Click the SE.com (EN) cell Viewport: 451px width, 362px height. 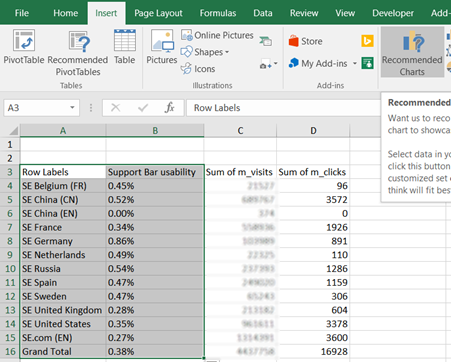click(x=63, y=338)
